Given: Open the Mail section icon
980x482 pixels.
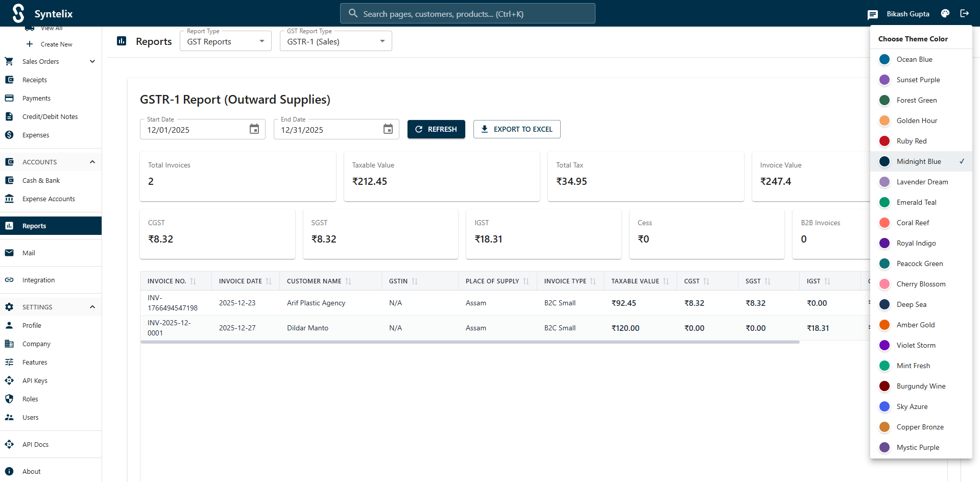Looking at the screenshot, I should [x=10, y=252].
